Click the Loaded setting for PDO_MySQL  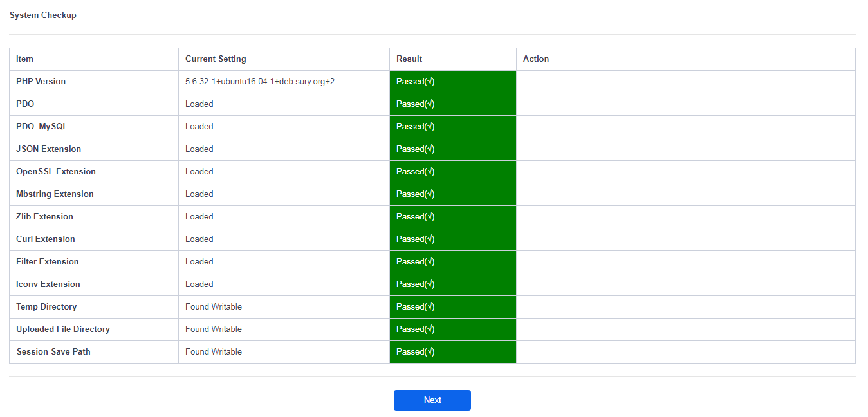pos(199,126)
